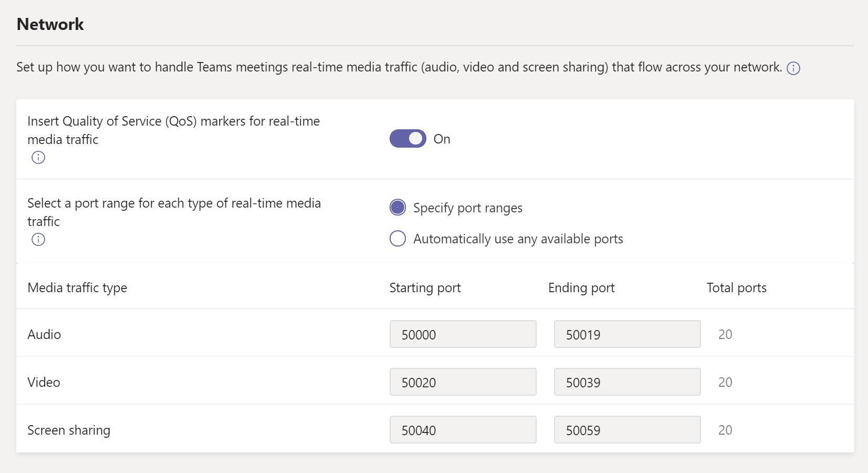Viewport: 868px width, 473px height.
Task: Click info icon beside the network description
Action: [x=793, y=68]
